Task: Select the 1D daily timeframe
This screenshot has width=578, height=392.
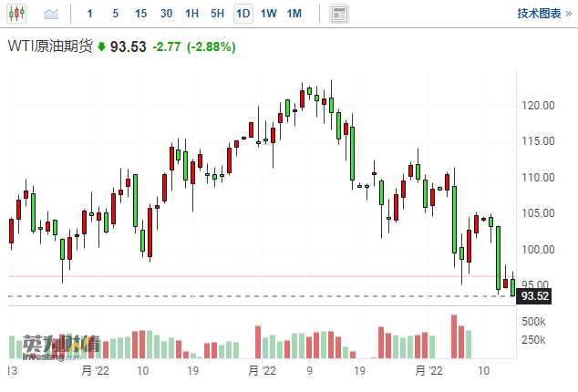Action: (243, 14)
